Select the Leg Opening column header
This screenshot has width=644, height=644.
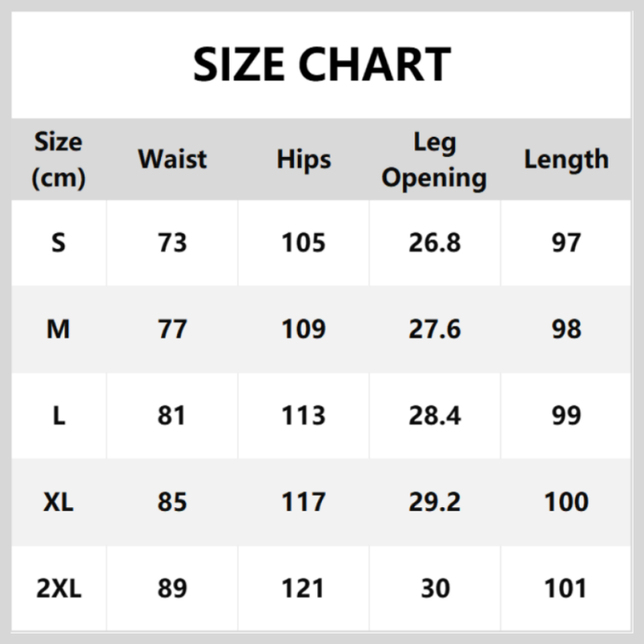click(435, 160)
